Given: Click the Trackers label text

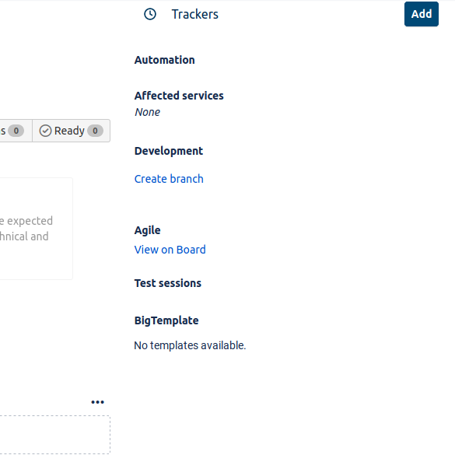Looking at the screenshot, I should point(195,14).
